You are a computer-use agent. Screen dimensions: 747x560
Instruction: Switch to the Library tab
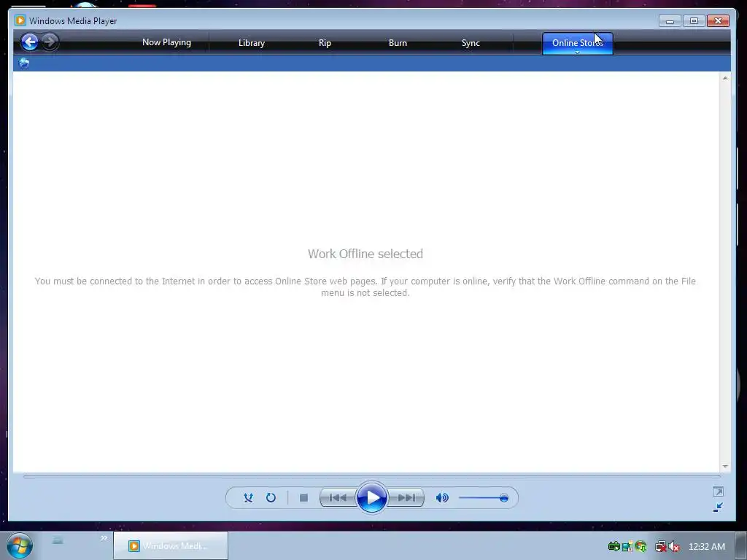[252, 43]
